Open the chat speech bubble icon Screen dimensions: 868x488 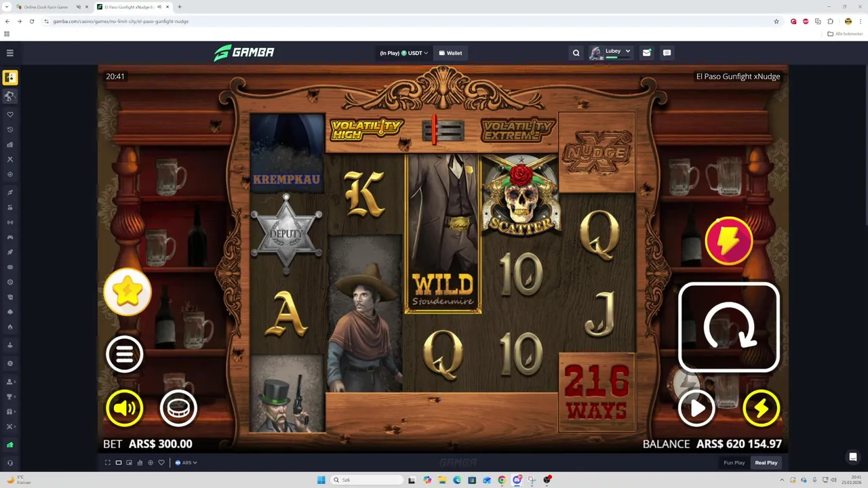click(x=667, y=53)
